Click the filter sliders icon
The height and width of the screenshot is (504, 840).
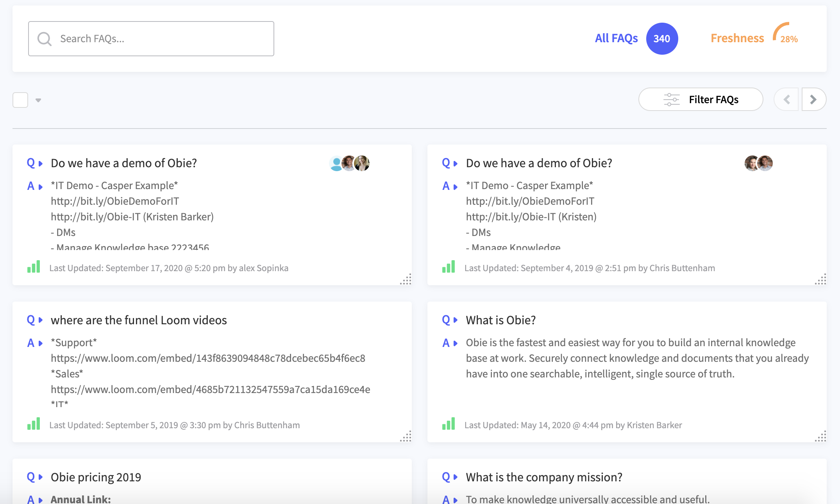tap(672, 100)
